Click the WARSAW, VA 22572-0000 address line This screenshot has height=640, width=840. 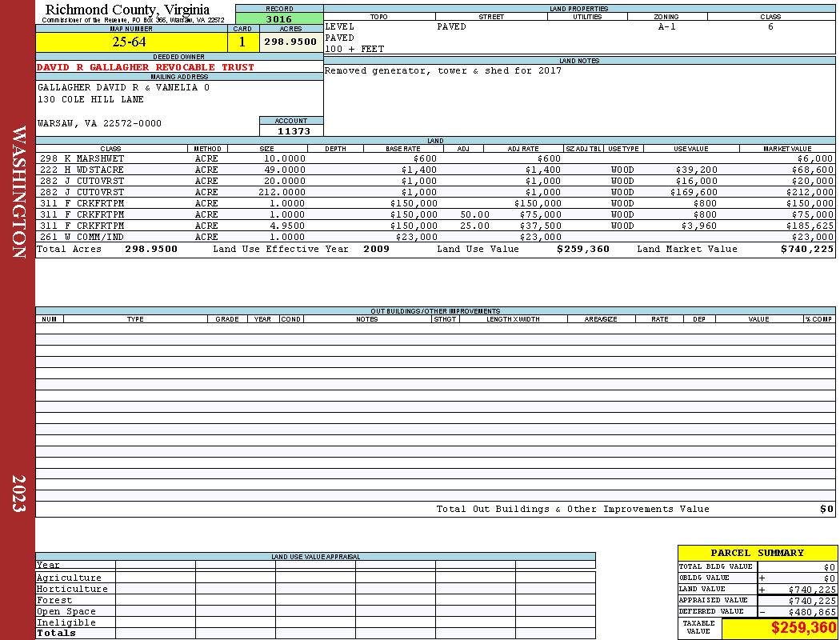tap(99, 123)
